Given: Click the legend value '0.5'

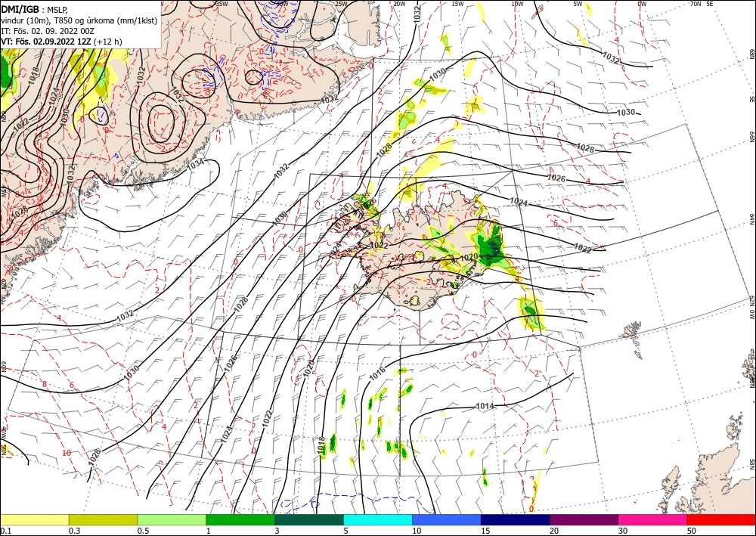Looking at the screenshot, I should pos(143,531).
